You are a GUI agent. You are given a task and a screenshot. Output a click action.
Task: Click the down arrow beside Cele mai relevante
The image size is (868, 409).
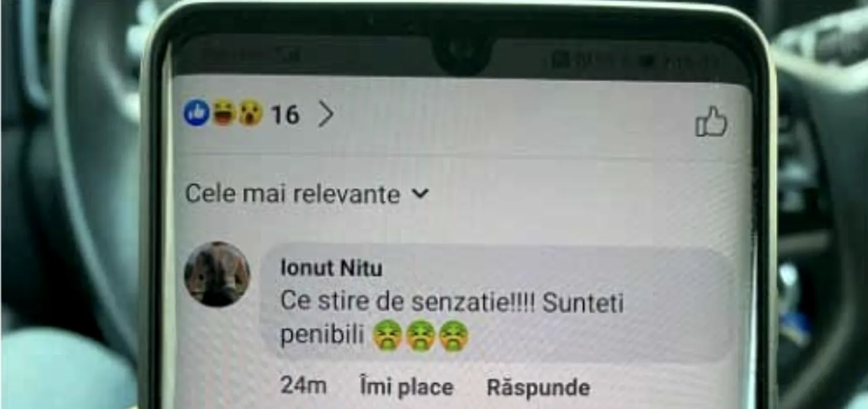420,193
